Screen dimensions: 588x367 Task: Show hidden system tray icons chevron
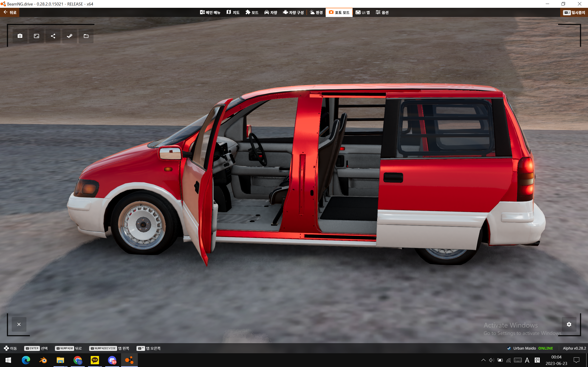point(483,360)
